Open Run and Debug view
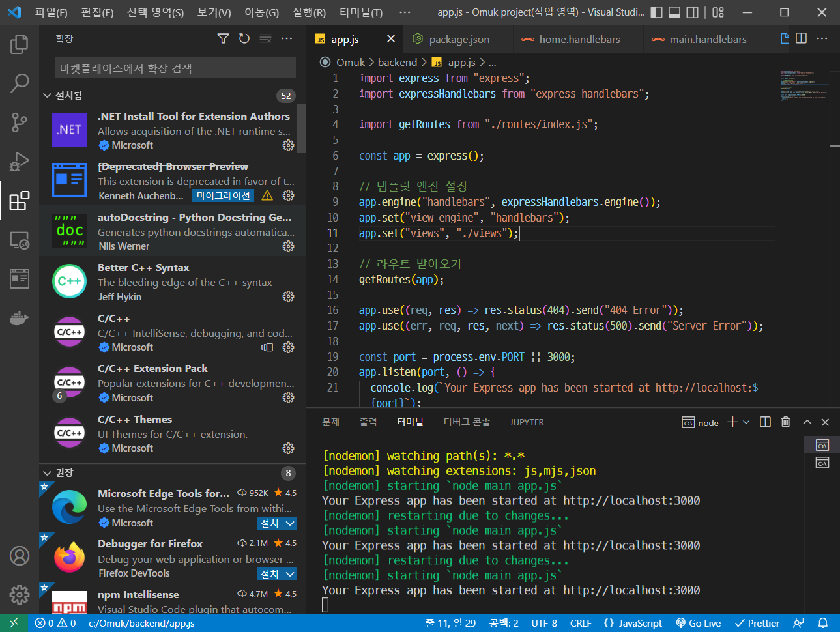This screenshot has width=840, height=632. click(x=20, y=161)
